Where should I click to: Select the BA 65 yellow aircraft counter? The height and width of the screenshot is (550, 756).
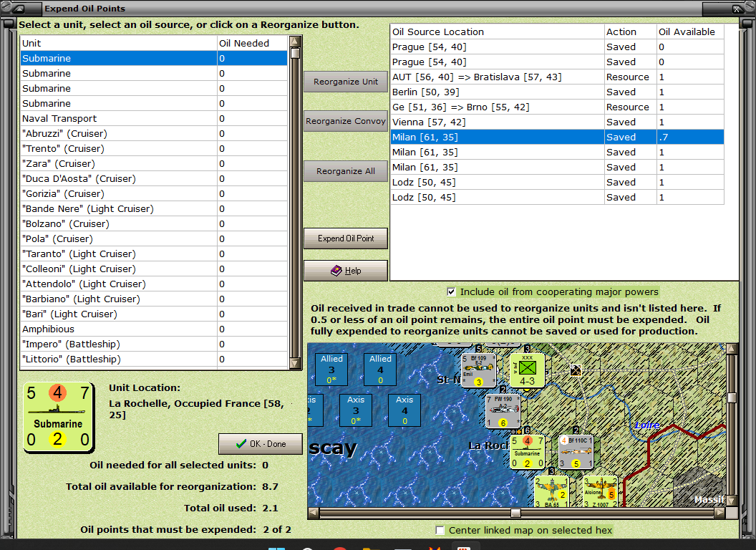(551, 491)
